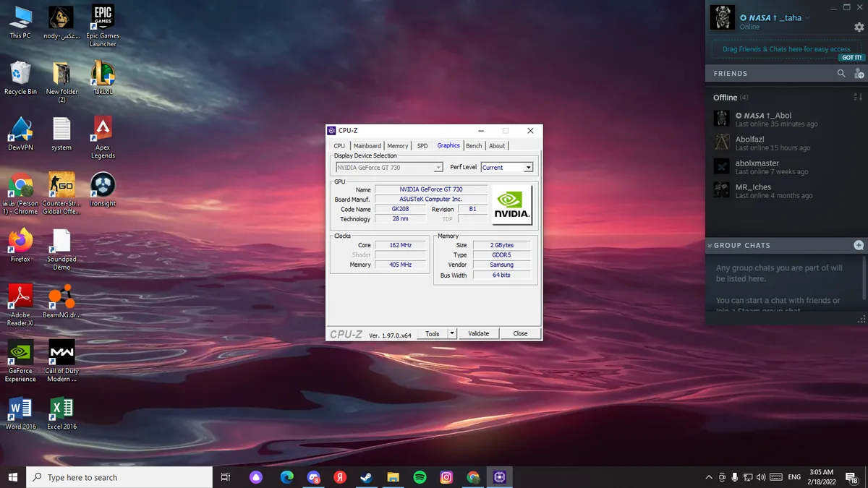Open the Tools dropdown arrow

point(452,333)
